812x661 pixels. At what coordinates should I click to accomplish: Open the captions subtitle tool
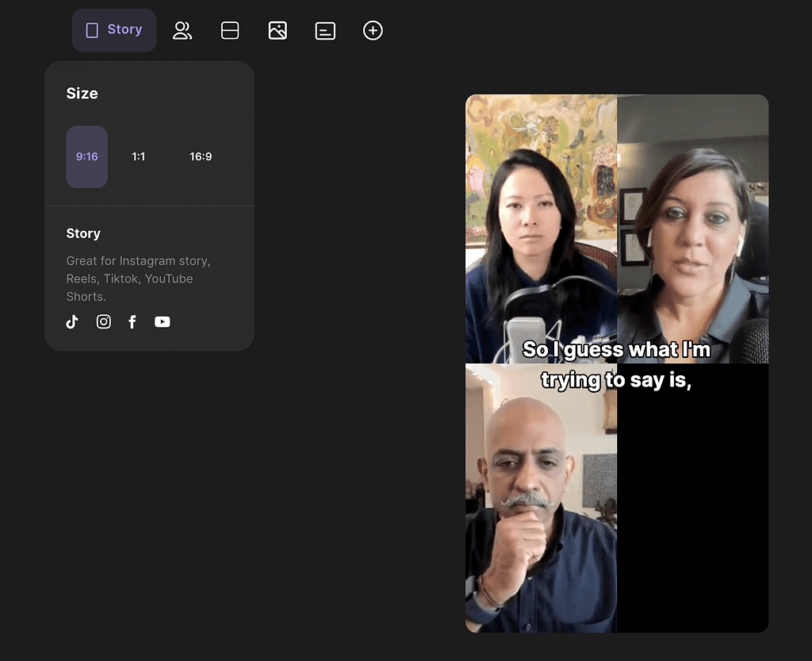[x=325, y=31]
